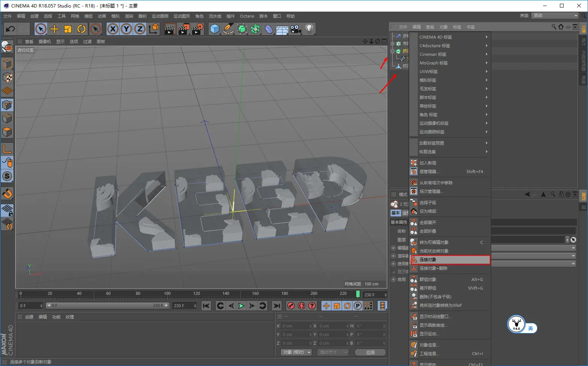The width and height of the screenshot is (588, 366).
Task: Select the Move tool in top toolbar
Action: click(x=54, y=29)
